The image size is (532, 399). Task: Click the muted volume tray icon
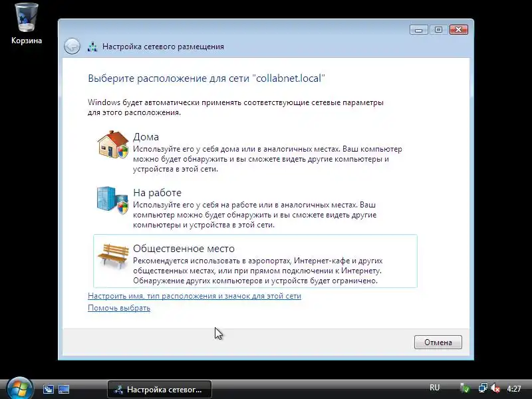(495, 388)
